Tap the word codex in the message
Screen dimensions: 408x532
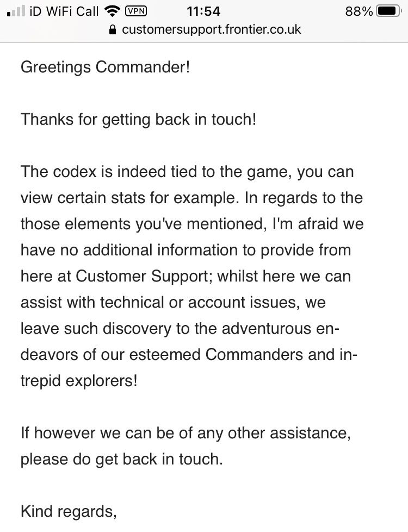coord(75,172)
